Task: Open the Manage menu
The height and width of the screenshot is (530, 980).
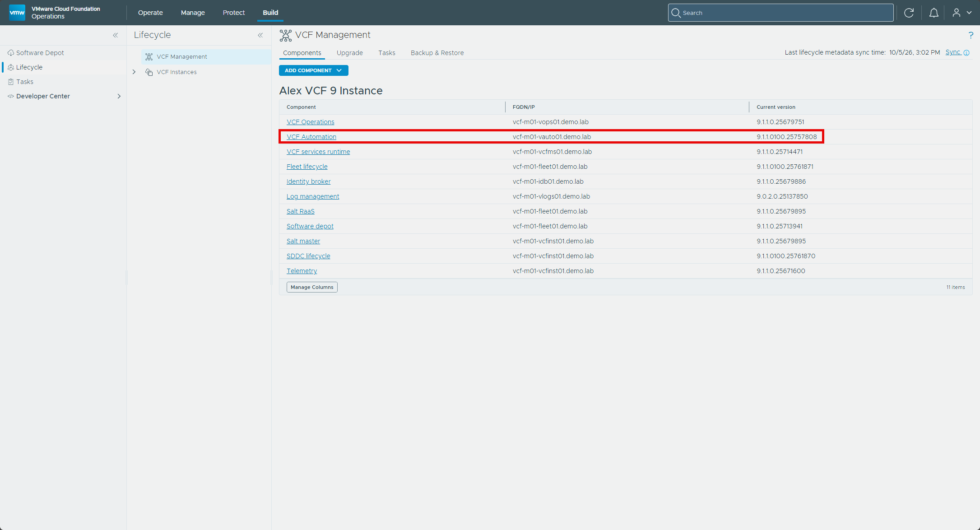Action: tap(193, 13)
